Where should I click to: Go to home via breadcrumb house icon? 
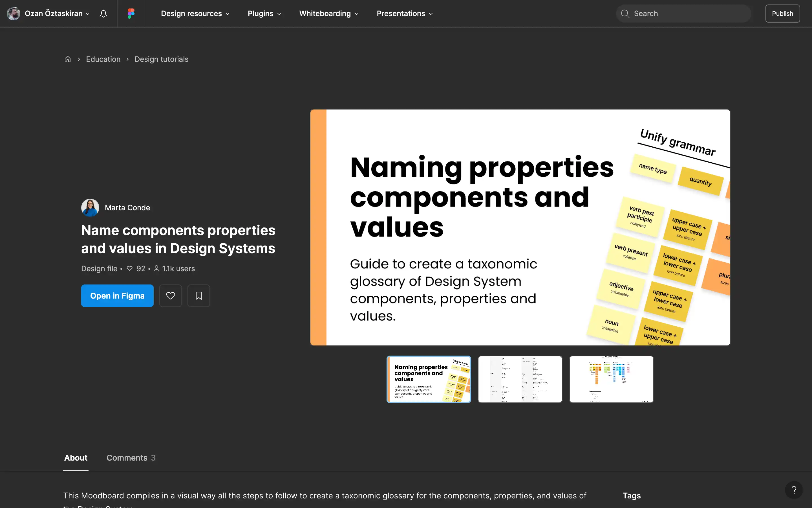(68, 59)
